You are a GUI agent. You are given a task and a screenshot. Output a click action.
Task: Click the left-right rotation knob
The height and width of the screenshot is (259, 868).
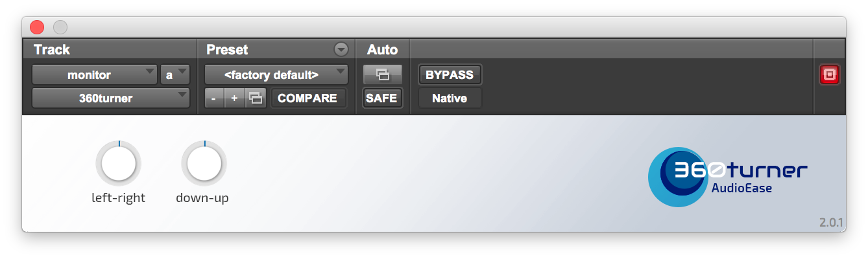coord(118,164)
